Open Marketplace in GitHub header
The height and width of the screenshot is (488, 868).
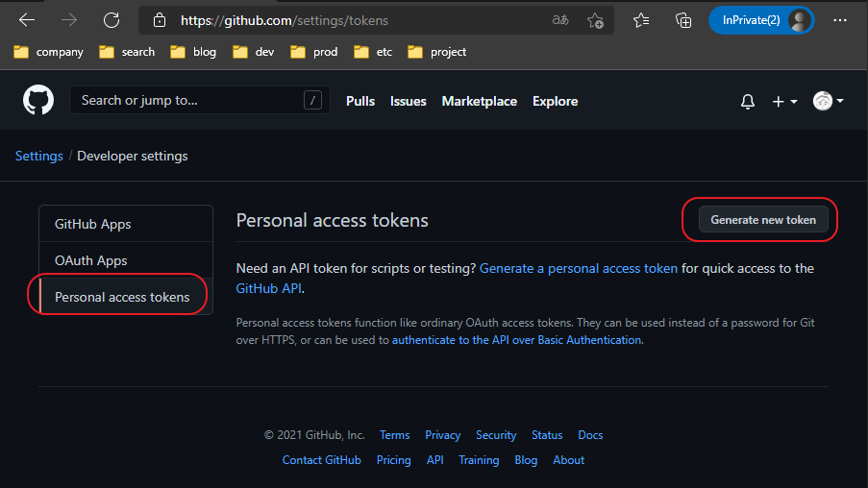click(480, 101)
